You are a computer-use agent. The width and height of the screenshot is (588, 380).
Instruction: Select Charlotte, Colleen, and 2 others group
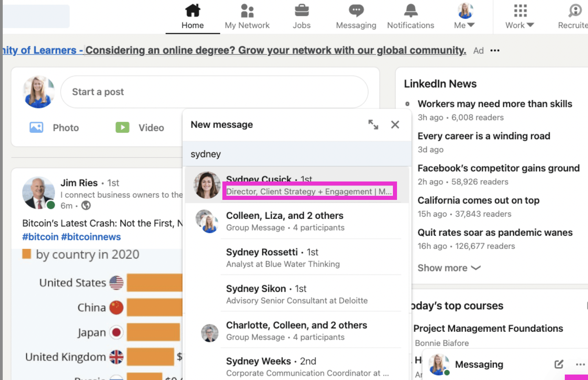pos(297,331)
